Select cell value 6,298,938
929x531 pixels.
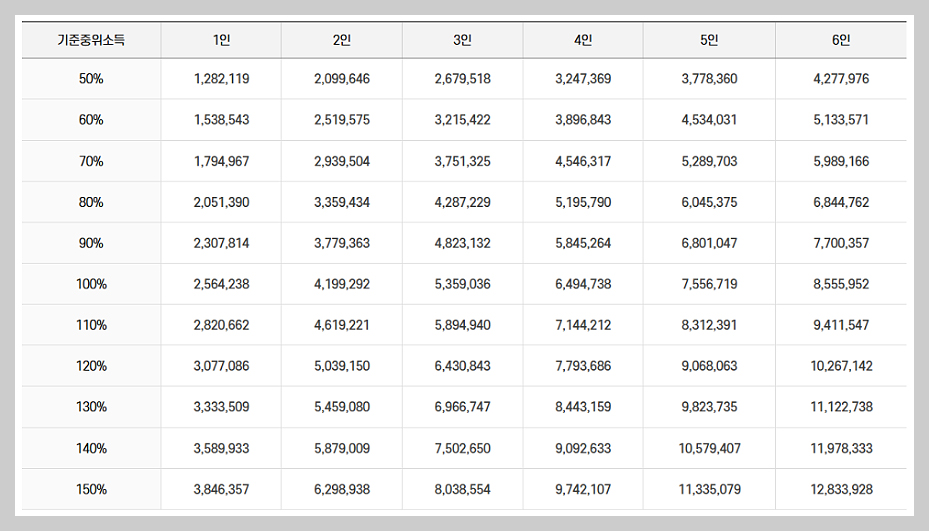click(x=342, y=489)
